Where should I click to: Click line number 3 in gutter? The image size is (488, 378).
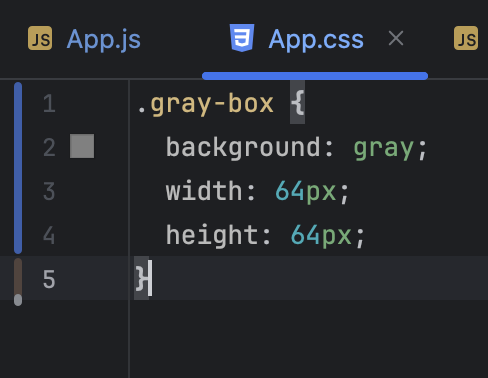point(49,191)
